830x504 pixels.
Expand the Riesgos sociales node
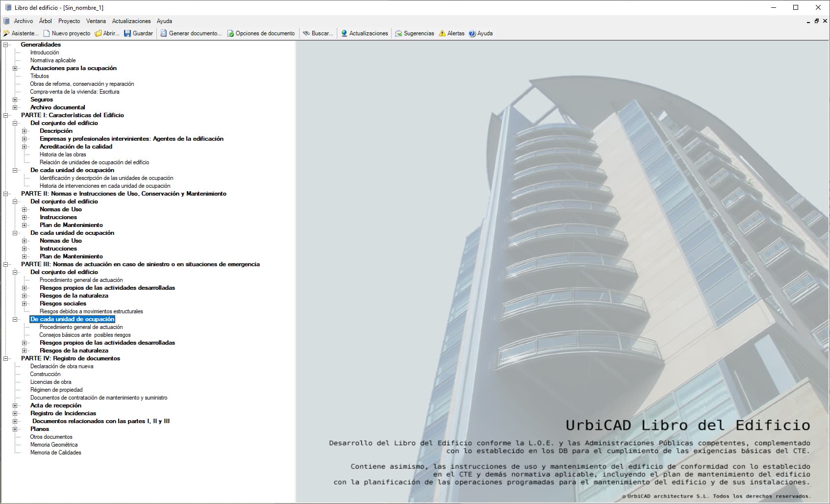point(25,303)
